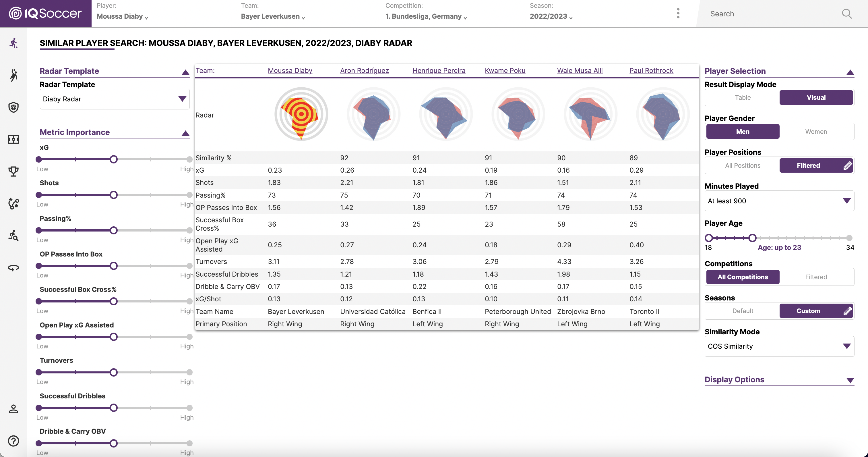The image size is (868, 457).
Task: Click the Successful Dribbles slider handle
Action: pyautogui.click(x=114, y=408)
